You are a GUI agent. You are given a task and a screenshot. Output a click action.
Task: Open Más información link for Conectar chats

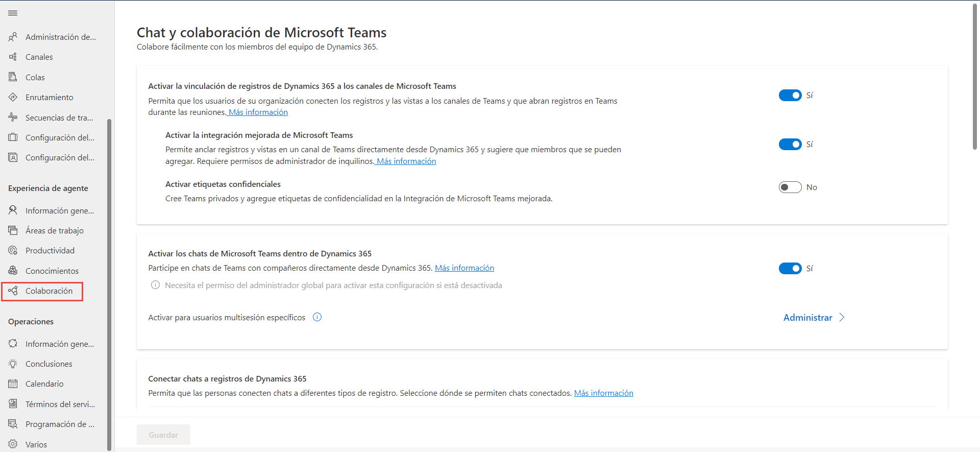(x=604, y=393)
